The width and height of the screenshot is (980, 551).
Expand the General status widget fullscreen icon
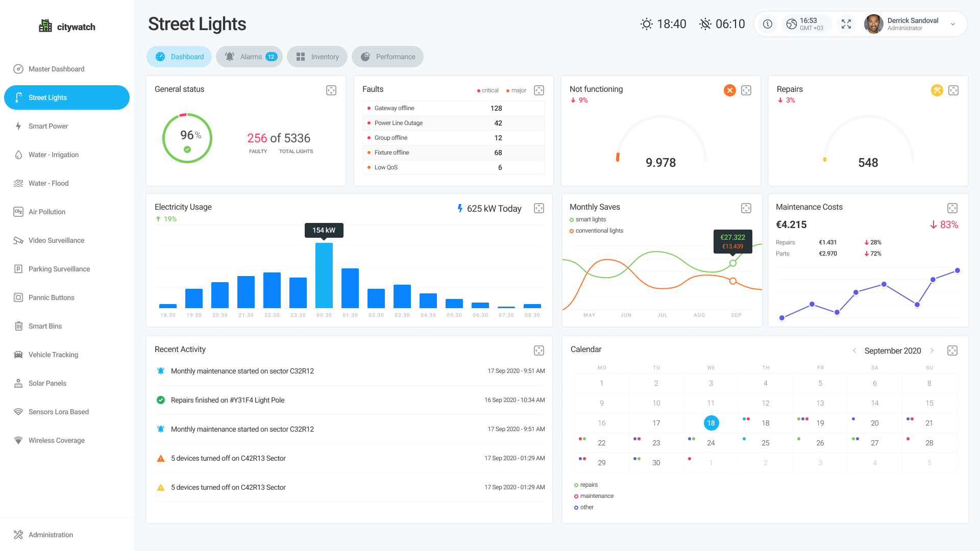click(x=331, y=90)
